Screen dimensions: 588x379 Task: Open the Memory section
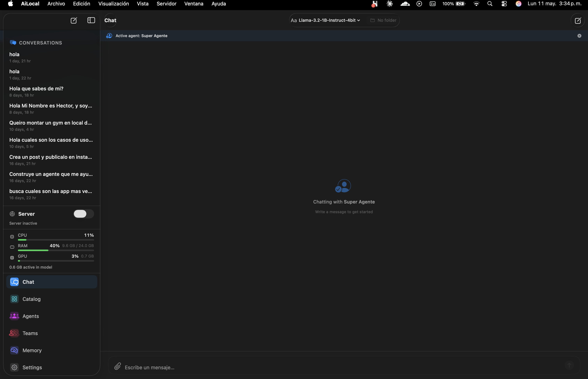click(52, 350)
